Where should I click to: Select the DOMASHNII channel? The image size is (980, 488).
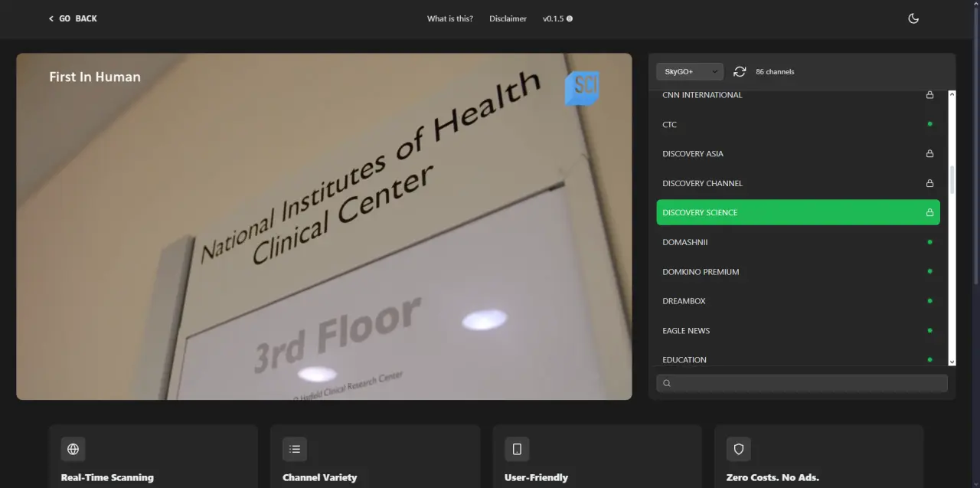[x=798, y=242]
